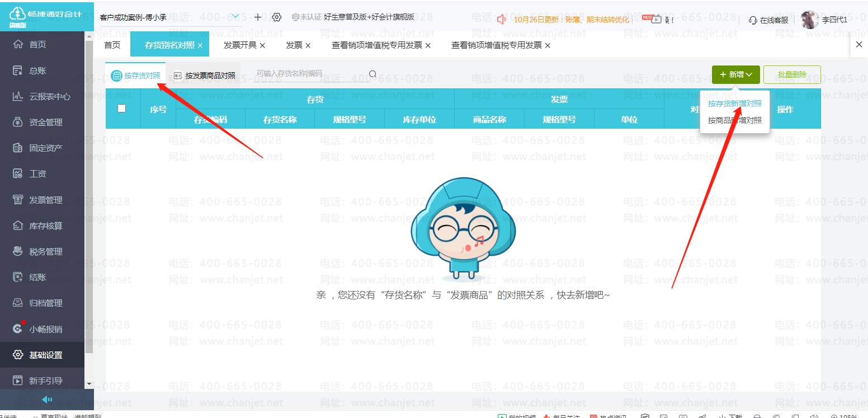Collapse the left sidebar with arrow icon
This screenshot has height=418, width=868.
[x=47, y=400]
